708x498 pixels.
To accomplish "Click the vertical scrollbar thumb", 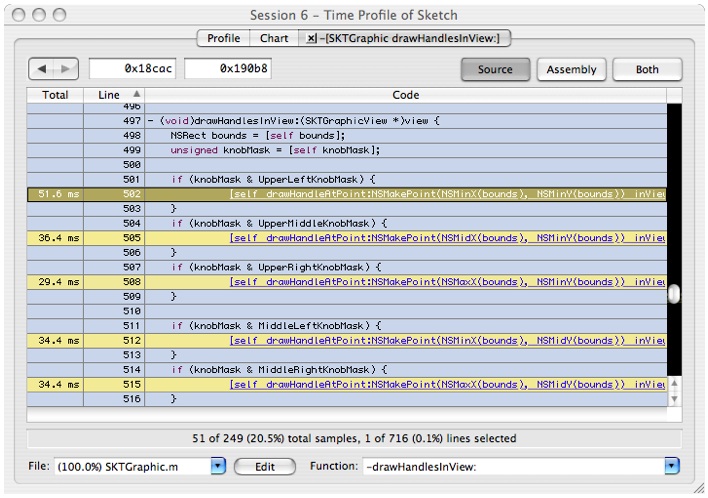I will (x=674, y=294).
